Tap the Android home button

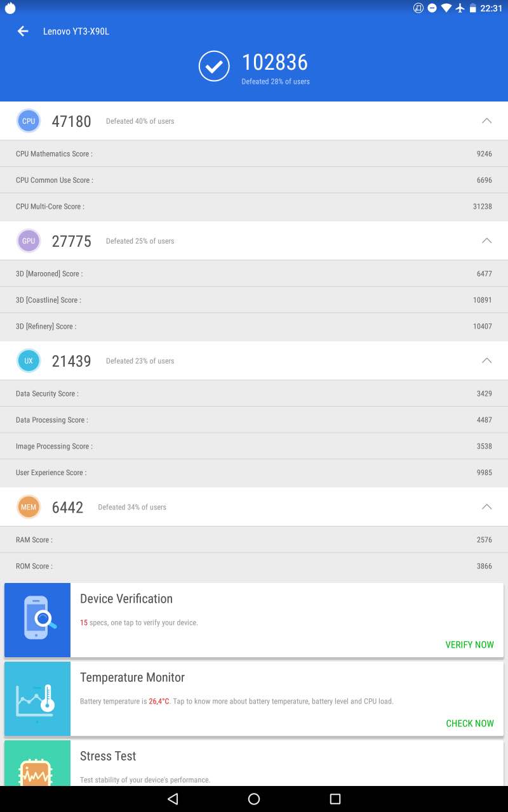pos(254,799)
